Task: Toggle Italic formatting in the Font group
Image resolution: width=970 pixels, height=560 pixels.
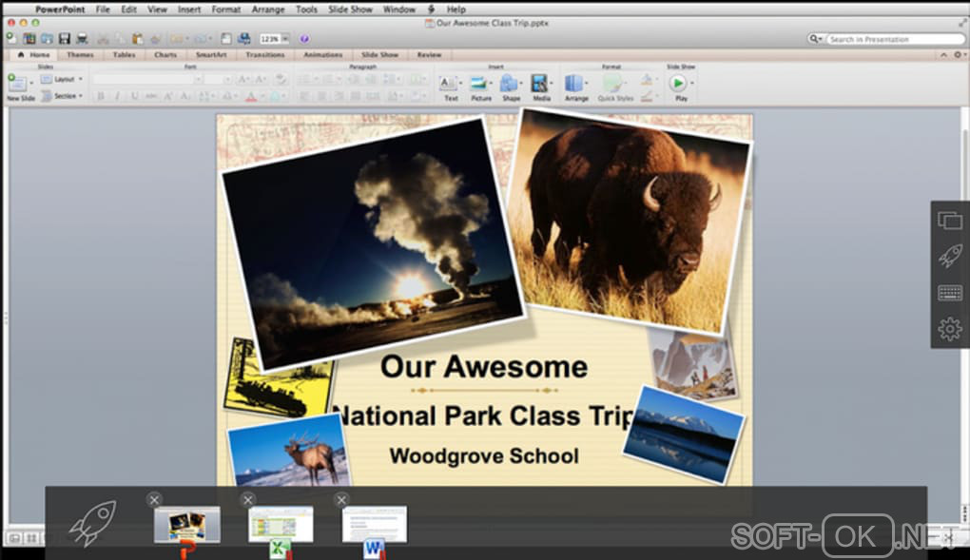Action: 118,96
